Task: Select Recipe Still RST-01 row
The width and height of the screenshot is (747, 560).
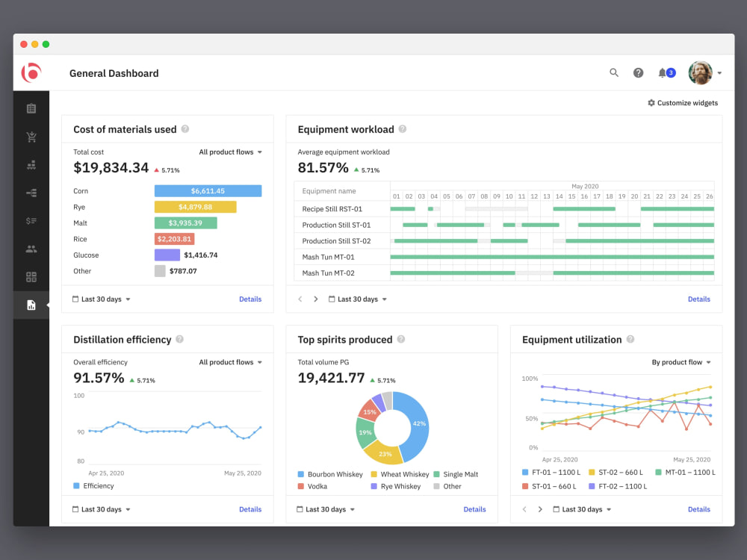Action: tap(504, 209)
